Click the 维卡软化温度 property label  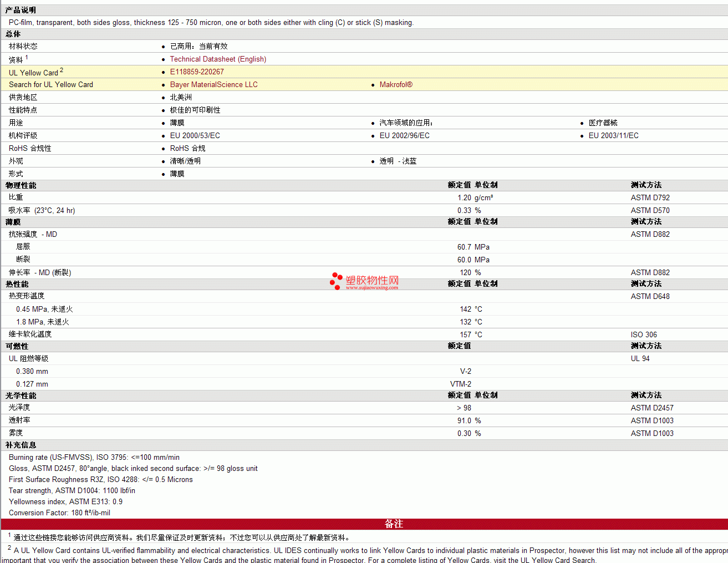click(x=30, y=334)
